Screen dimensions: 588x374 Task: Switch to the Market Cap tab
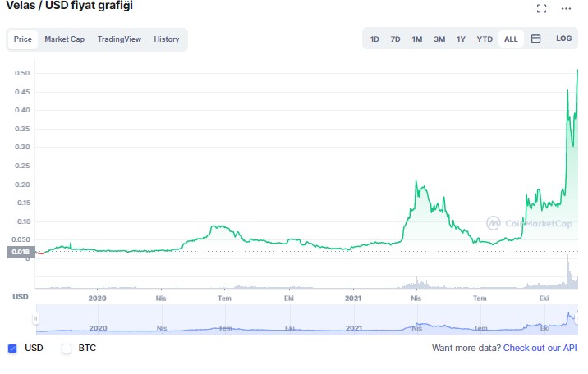65,39
